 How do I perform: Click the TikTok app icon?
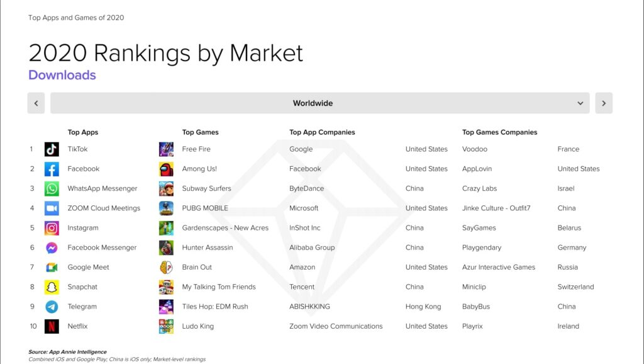[x=52, y=149]
